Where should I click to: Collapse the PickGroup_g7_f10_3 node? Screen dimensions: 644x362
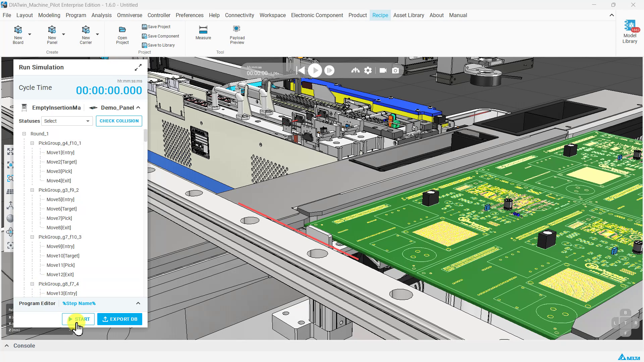tap(32, 237)
